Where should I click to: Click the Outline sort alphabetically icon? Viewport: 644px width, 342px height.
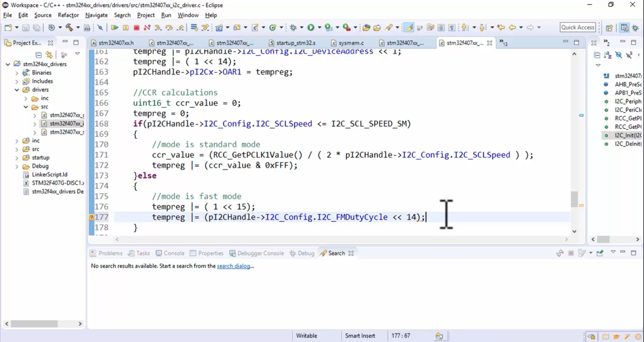click(x=608, y=55)
